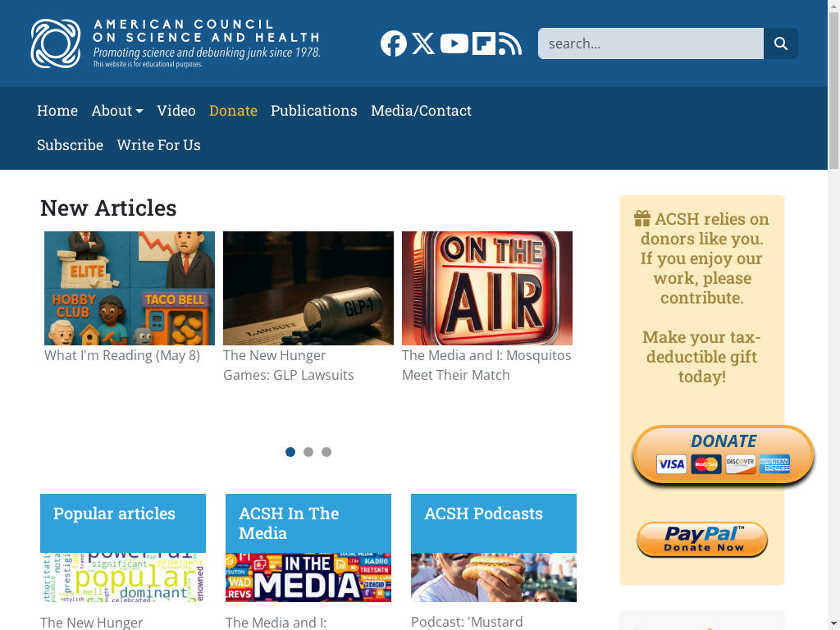Select the second carousel dot
This screenshot has width=840, height=630.
[x=308, y=452]
